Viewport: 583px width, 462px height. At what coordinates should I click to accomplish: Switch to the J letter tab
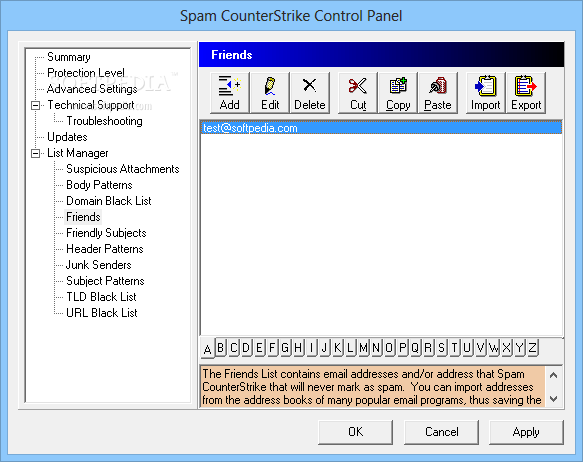324,348
